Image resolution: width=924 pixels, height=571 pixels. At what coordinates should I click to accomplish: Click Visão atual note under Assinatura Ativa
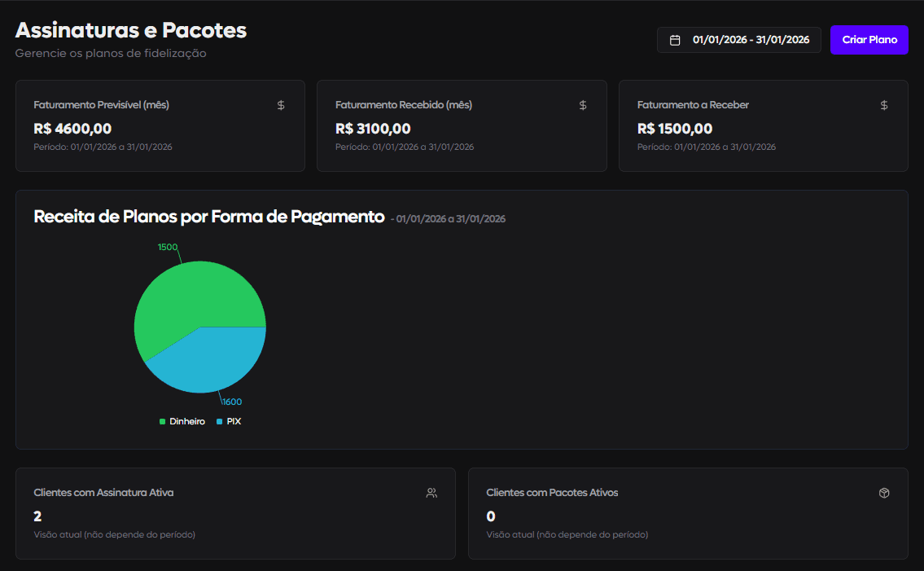[114, 535]
